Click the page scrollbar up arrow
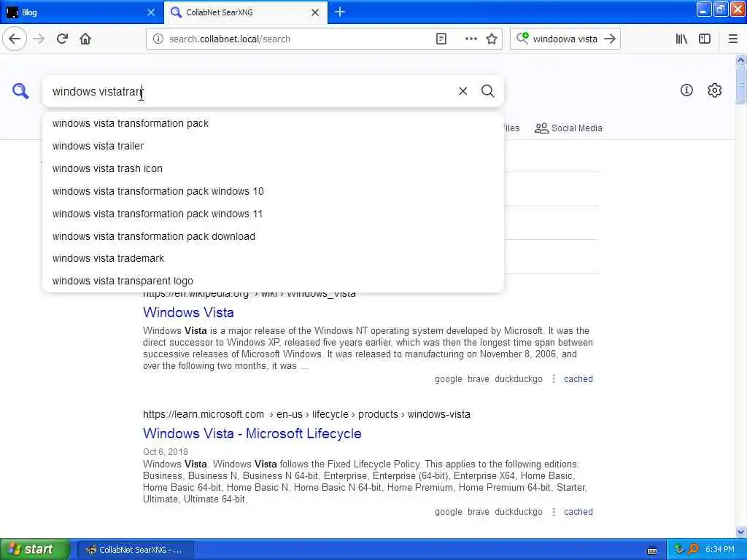Image resolution: width=747 pixels, height=560 pixels. coord(740,60)
